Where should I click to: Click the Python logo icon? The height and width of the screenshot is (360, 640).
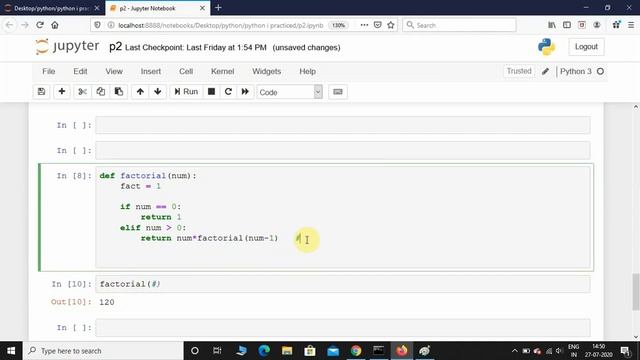(546, 47)
